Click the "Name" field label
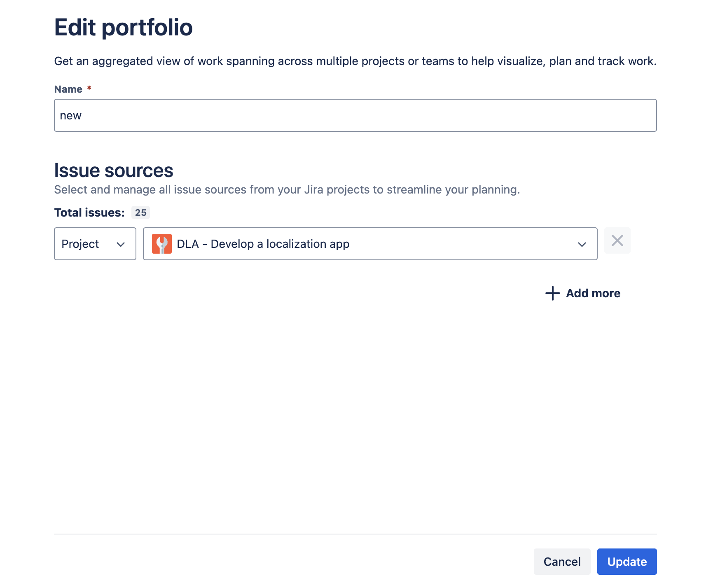Screen dimensions: 706x588 (68, 89)
